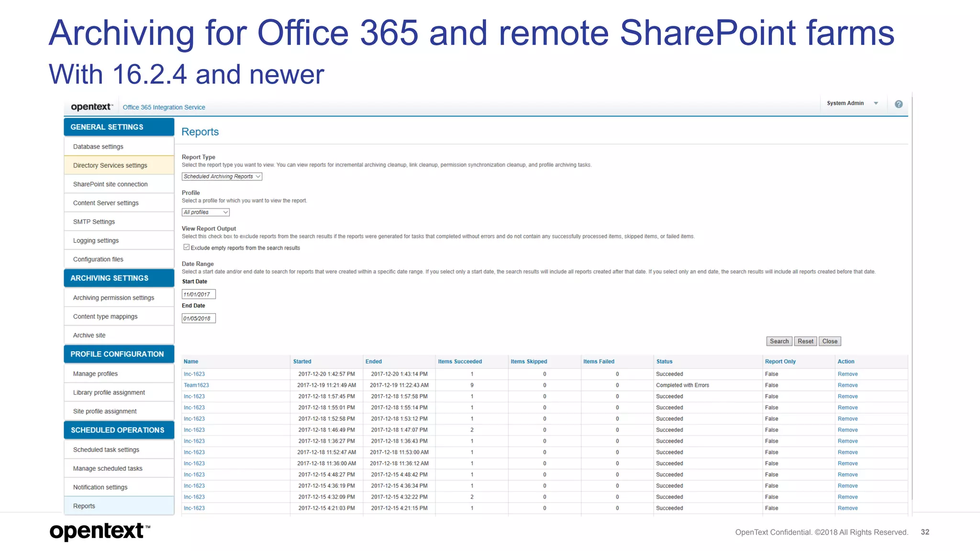Click the Reset button
The width and height of the screenshot is (980, 551).
[805, 341]
